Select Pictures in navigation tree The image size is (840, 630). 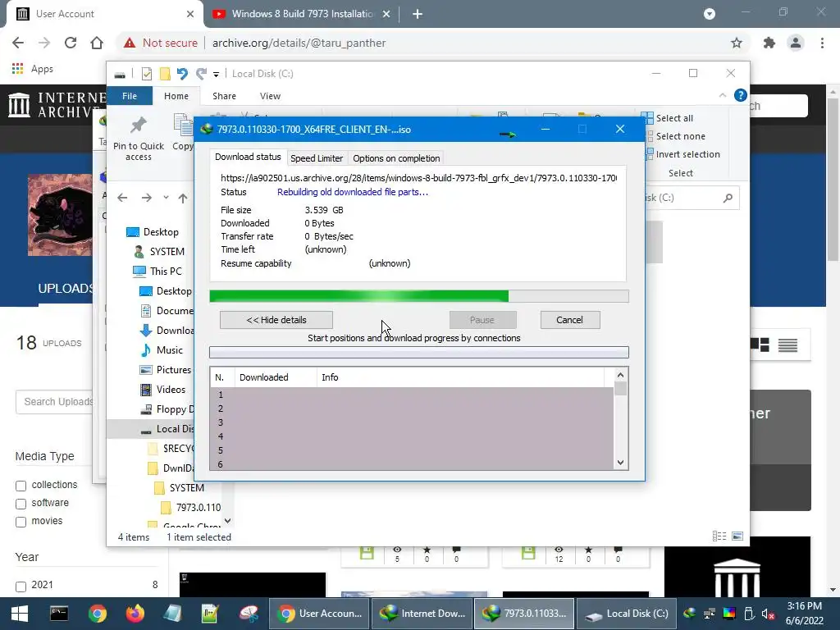tap(165, 370)
